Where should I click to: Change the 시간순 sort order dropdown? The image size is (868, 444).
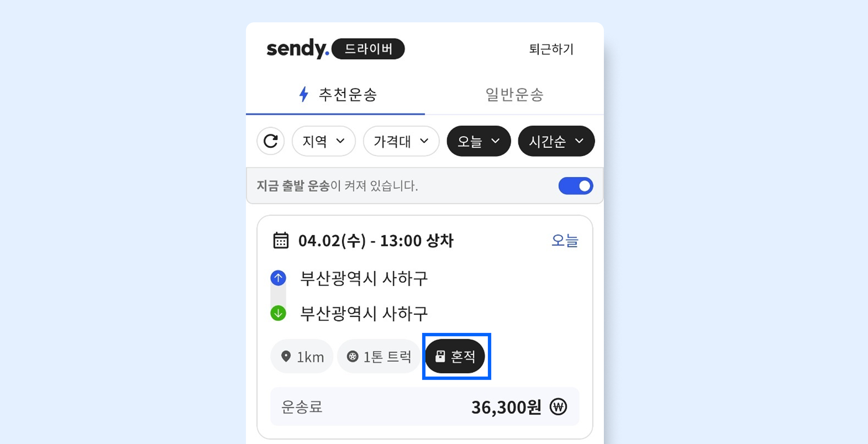(556, 141)
